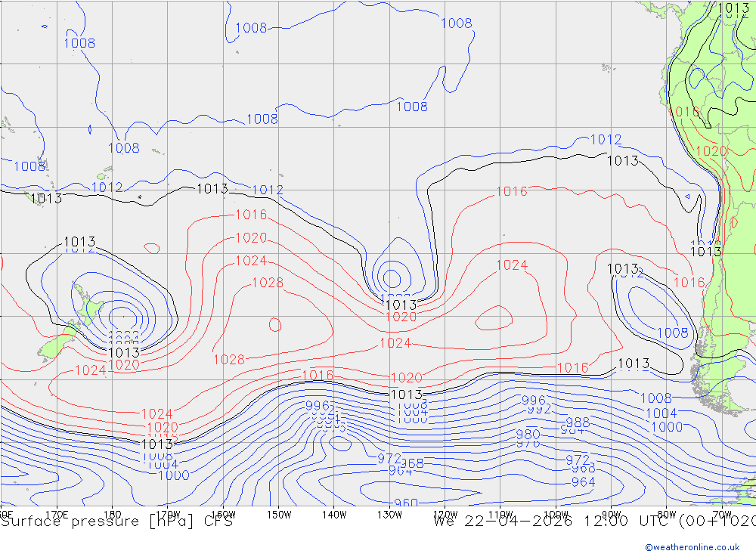Click the 80W longitude label
Image resolution: width=756 pixels, height=554 pixels.
click(x=667, y=515)
